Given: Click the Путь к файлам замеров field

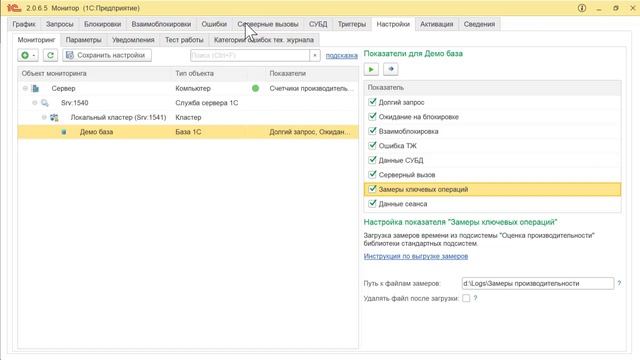Looking at the screenshot, I should [x=538, y=283].
